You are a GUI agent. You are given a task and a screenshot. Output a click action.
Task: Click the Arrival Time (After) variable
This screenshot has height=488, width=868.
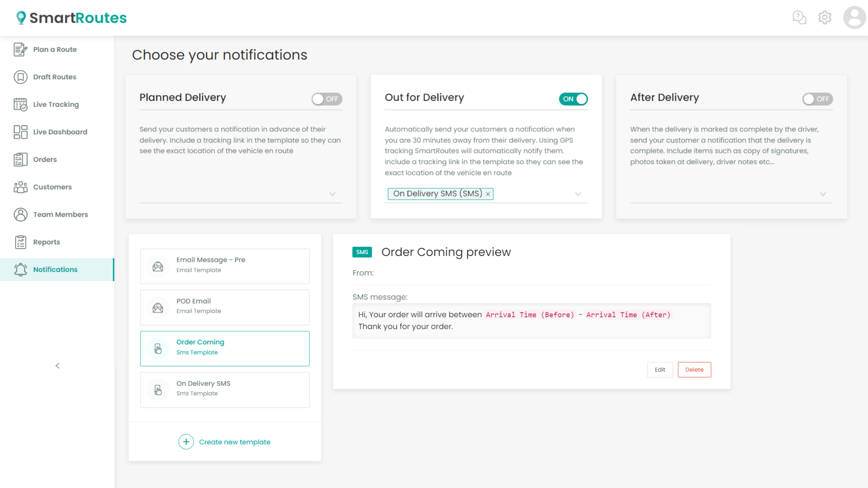pyautogui.click(x=628, y=315)
